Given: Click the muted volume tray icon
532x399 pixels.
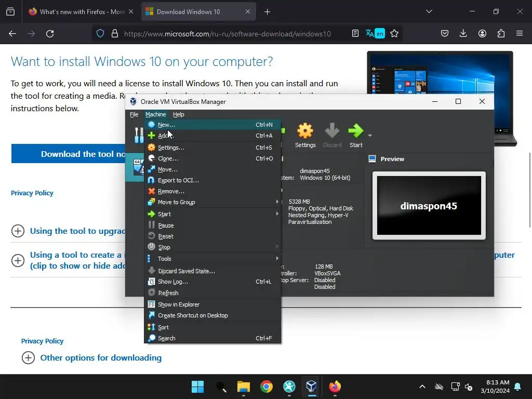Looking at the screenshot, I should pyautogui.click(x=469, y=387).
